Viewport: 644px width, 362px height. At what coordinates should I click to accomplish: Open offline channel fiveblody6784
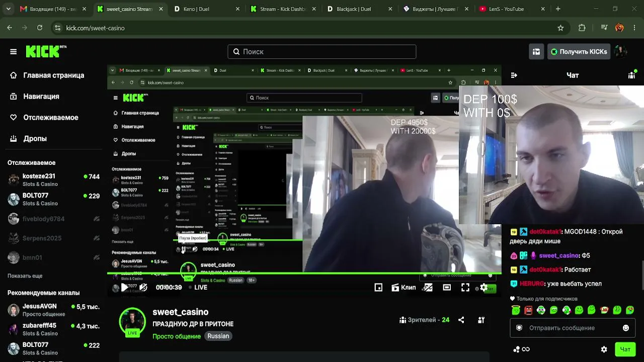(x=53, y=219)
